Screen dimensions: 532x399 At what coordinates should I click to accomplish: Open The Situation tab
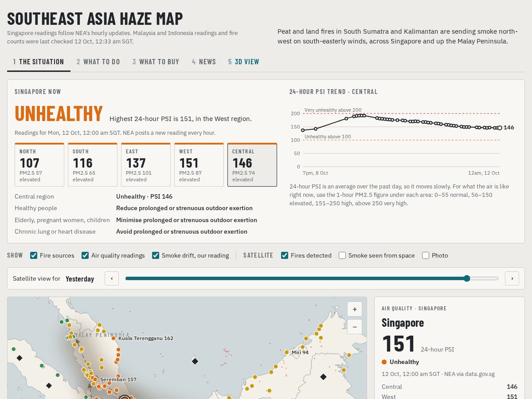click(39, 62)
